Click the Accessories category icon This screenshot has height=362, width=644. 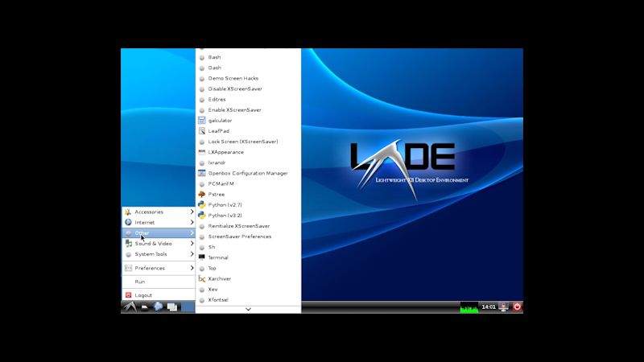128,212
